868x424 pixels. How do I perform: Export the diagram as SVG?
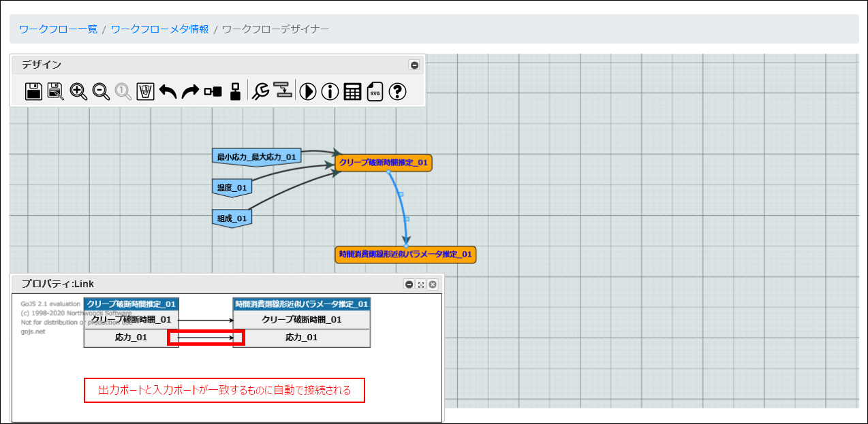[375, 91]
